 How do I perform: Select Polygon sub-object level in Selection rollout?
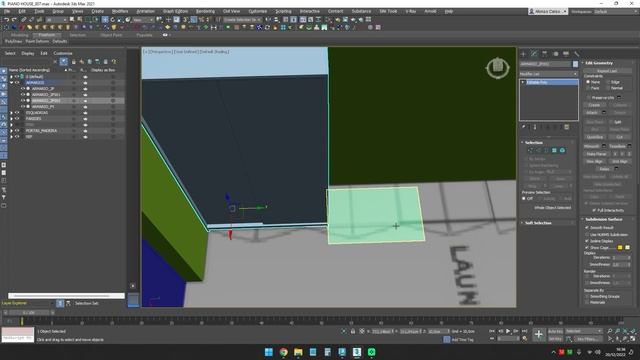pyautogui.click(x=554, y=151)
